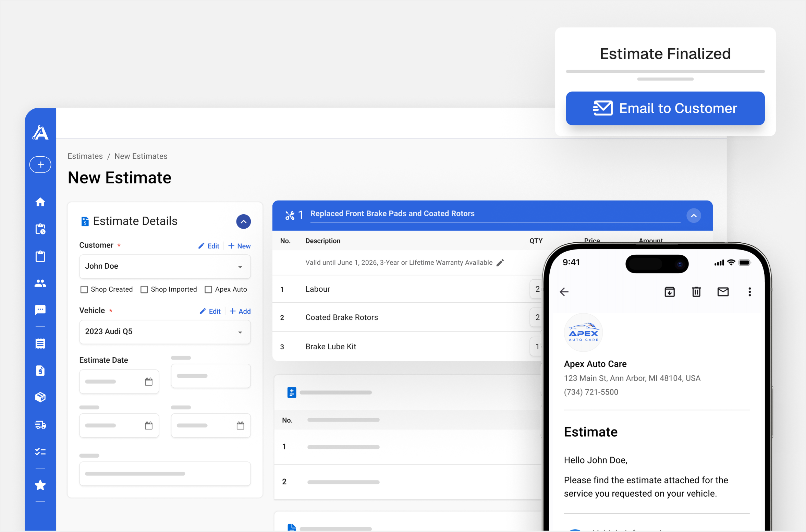Click the address 123 Main St, Ann Arbor
Viewport: 806px width, 532px height.
(632, 378)
